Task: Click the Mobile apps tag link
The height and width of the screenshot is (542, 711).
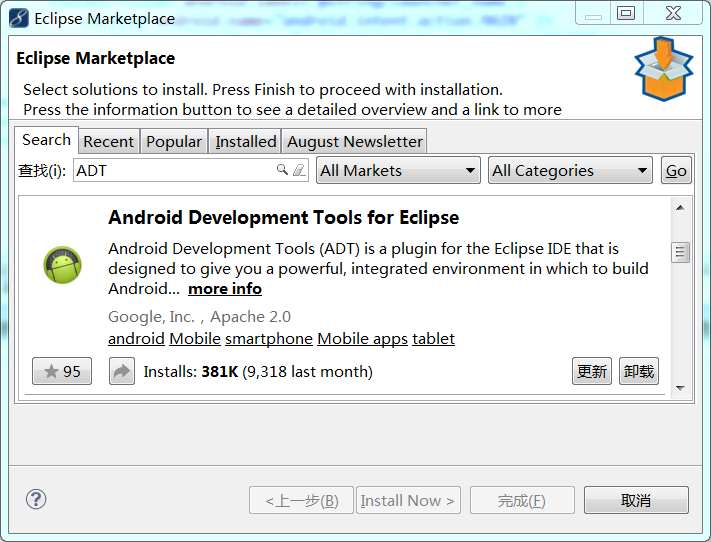Action: click(x=362, y=339)
